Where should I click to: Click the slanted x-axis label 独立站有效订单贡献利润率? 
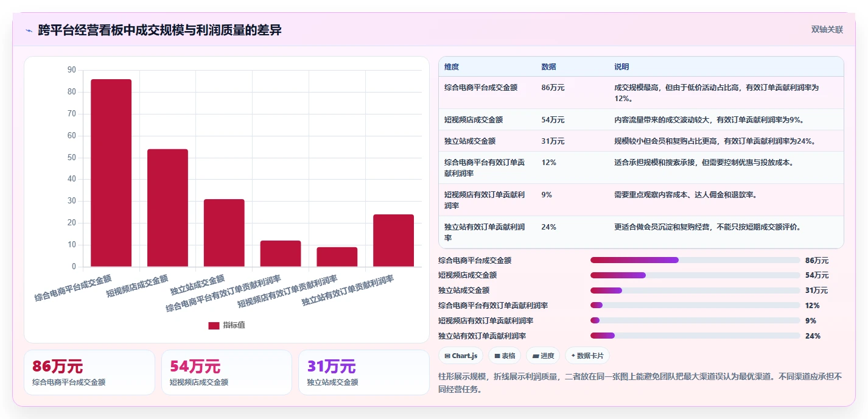tap(348, 290)
